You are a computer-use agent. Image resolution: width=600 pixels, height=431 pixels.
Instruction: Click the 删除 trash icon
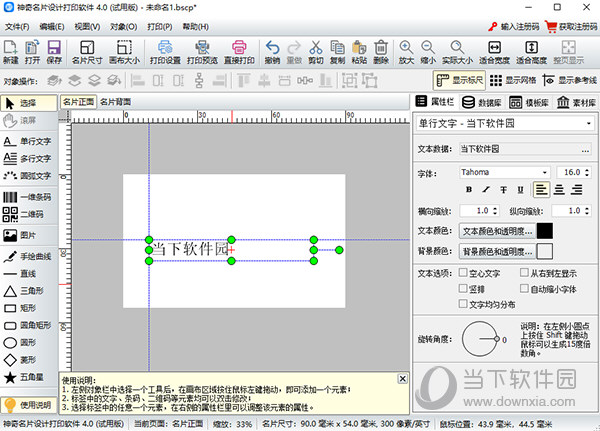point(381,52)
